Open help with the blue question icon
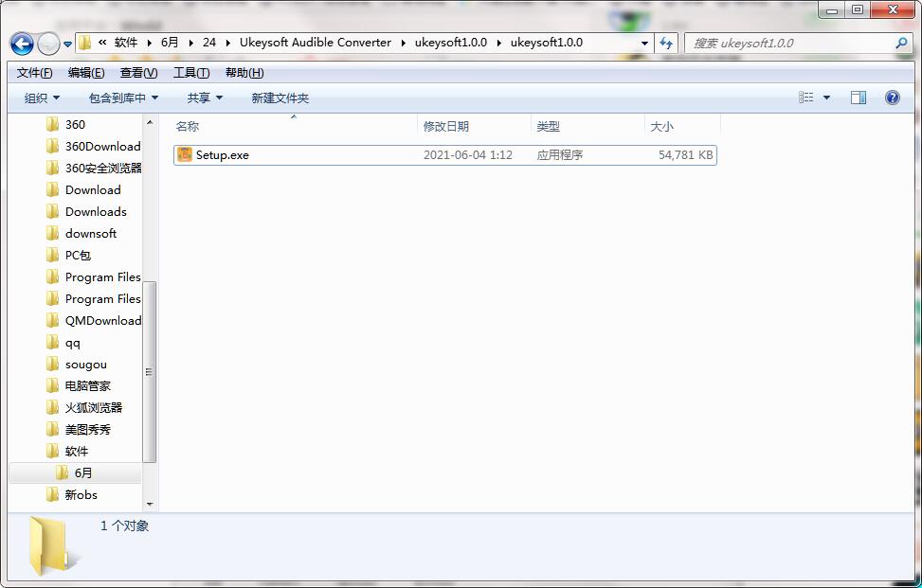The image size is (922, 588). [x=892, y=98]
